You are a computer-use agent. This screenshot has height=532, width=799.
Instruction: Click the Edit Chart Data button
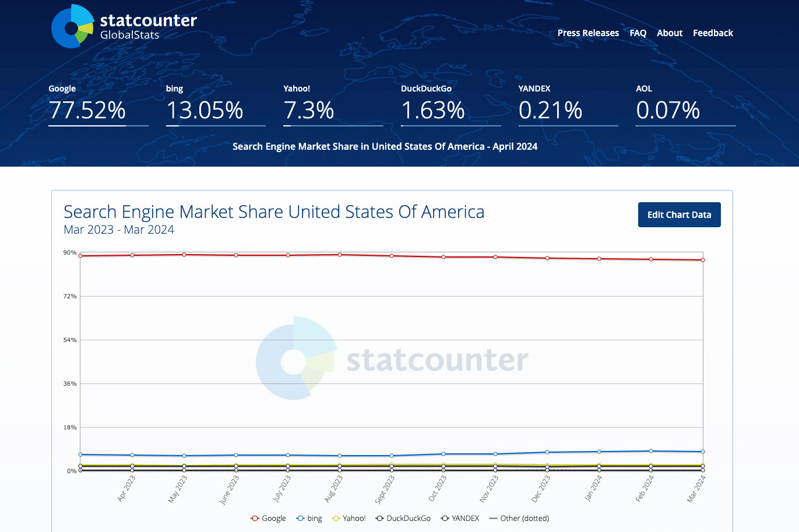point(679,214)
